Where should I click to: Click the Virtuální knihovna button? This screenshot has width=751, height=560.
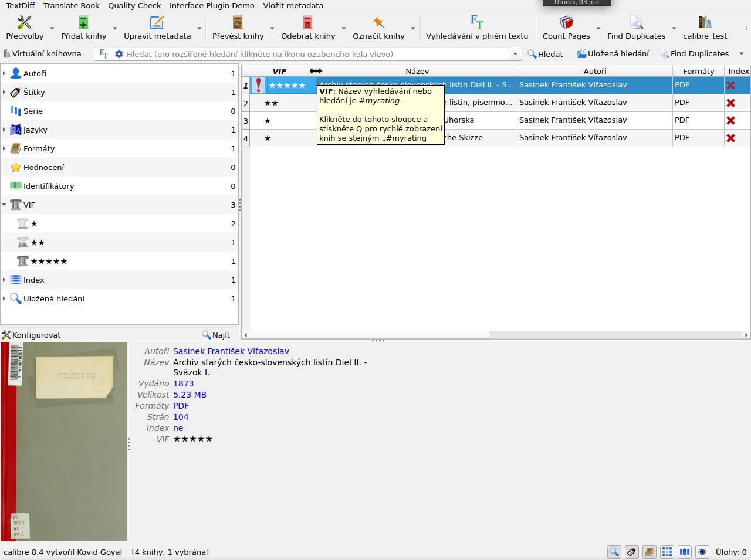pyautogui.click(x=42, y=54)
